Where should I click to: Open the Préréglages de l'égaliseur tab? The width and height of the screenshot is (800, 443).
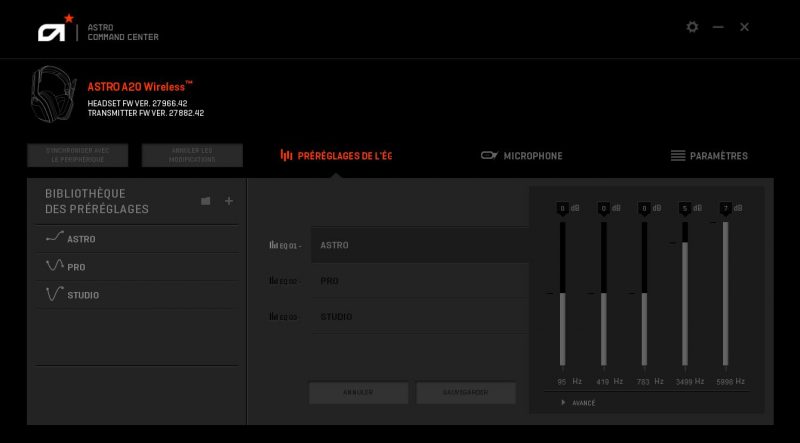336,156
